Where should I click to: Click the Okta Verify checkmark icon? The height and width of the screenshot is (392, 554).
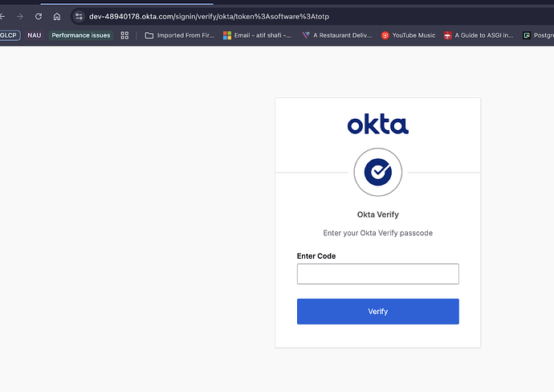tap(377, 172)
